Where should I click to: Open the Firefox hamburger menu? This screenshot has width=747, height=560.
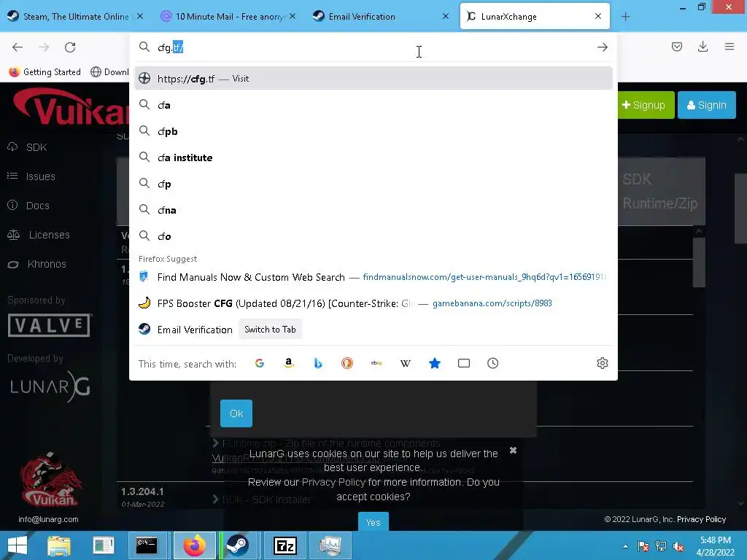[x=729, y=47]
